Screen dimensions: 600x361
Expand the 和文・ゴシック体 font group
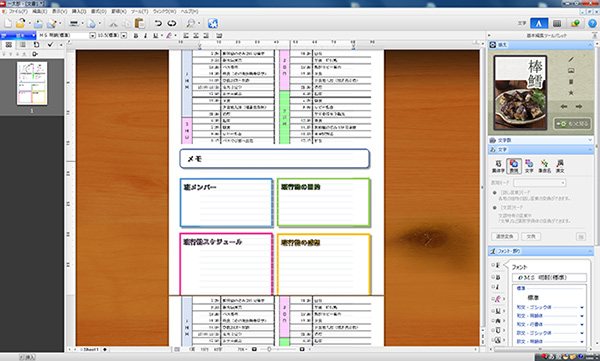[x=582, y=307]
